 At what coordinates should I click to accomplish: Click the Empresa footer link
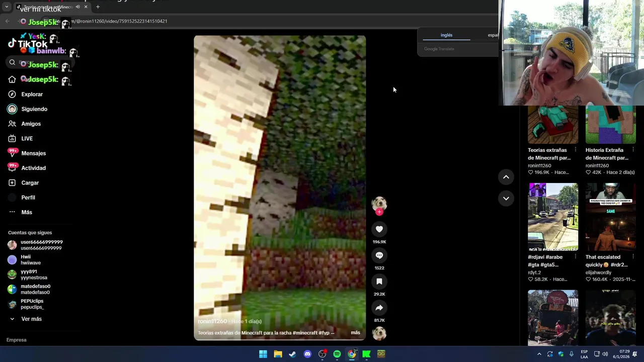[17, 340]
